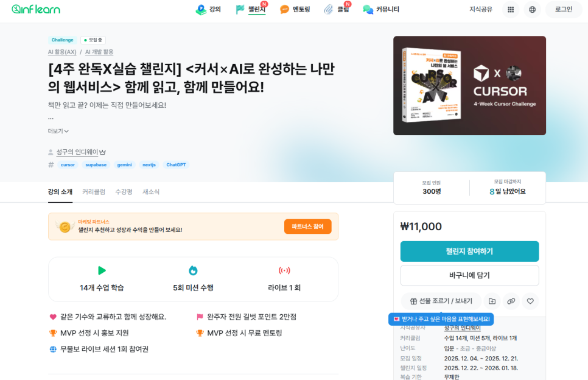Image resolution: width=588 pixels, height=380 pixels.
Task: Click the hash icon before tags
Action: click(51, 164)
